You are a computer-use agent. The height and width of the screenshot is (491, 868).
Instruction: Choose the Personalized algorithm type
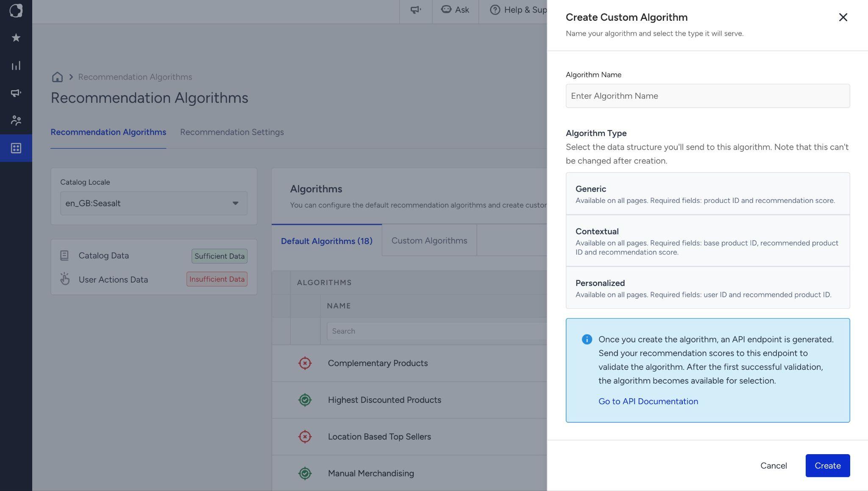pyautogui.click(x=707, y=288)
